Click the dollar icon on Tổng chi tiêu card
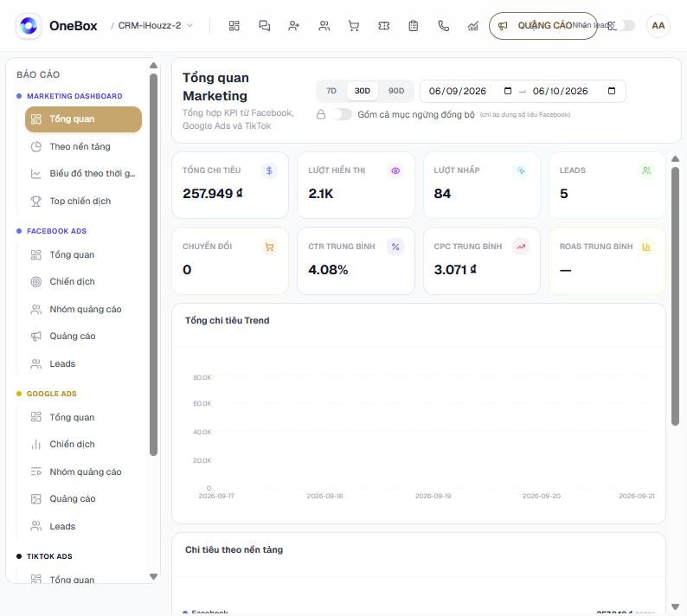The image size is (687, 616). tap(269, 170)
